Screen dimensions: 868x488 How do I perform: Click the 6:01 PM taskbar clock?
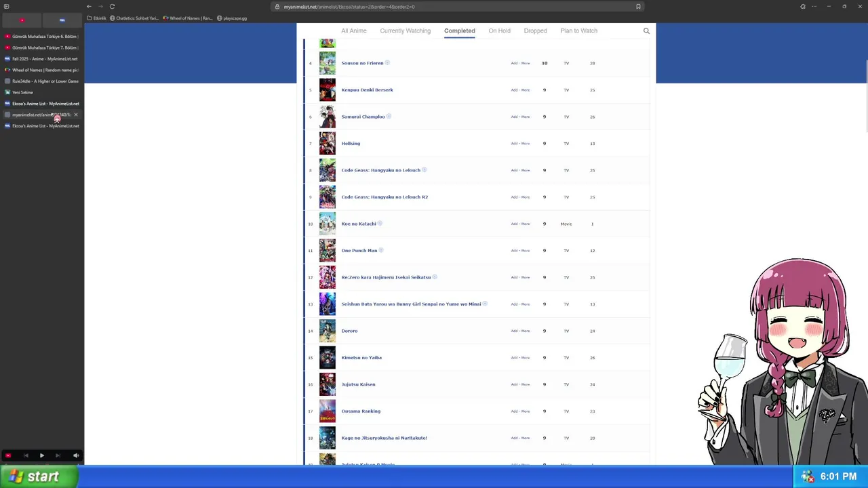pos(838,477)
